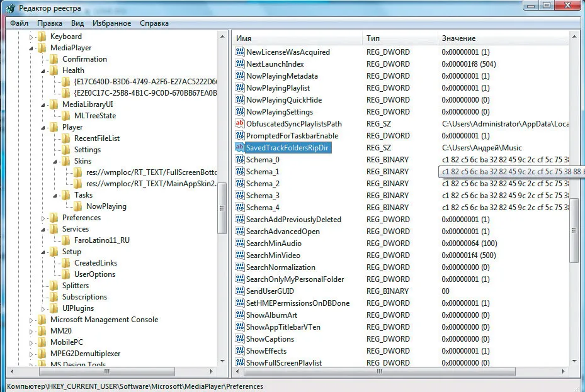Select the FaroLatino11_RU key

click(x=102, y=240)
